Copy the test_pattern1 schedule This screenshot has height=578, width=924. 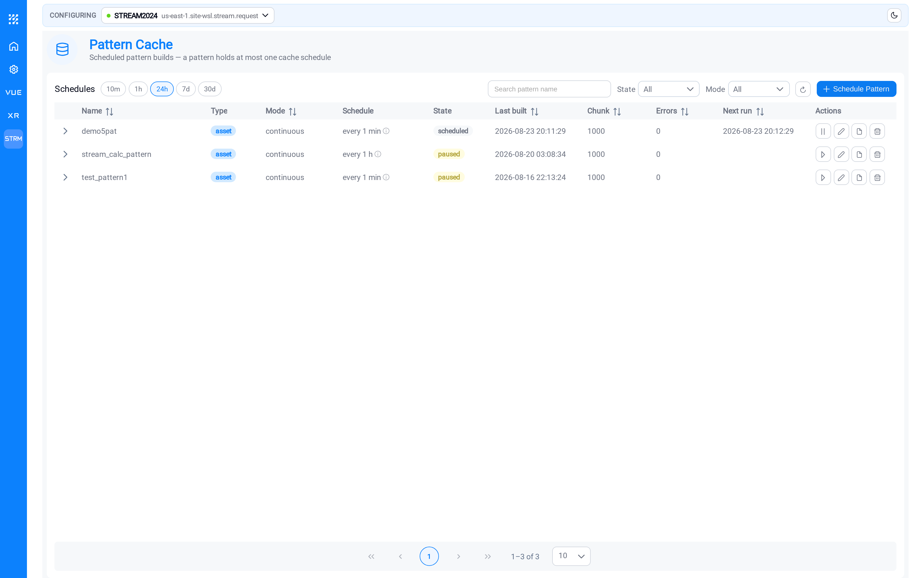coord(859,177)
